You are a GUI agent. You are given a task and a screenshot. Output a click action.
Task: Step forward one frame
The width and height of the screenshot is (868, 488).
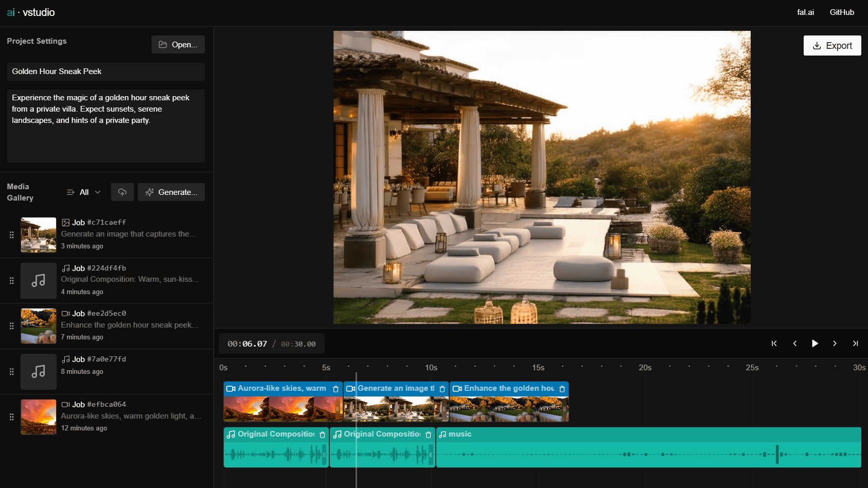point(835,344)
